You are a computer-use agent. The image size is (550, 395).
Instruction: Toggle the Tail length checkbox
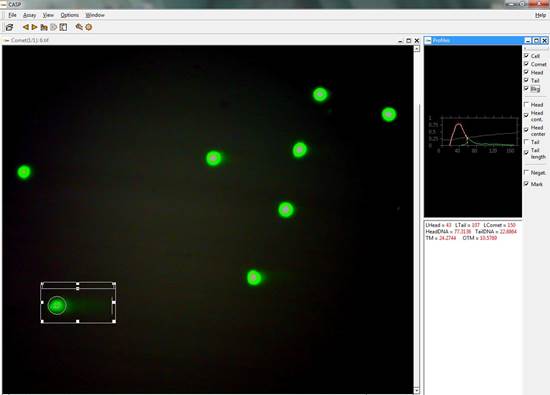(x=526, y=153)
